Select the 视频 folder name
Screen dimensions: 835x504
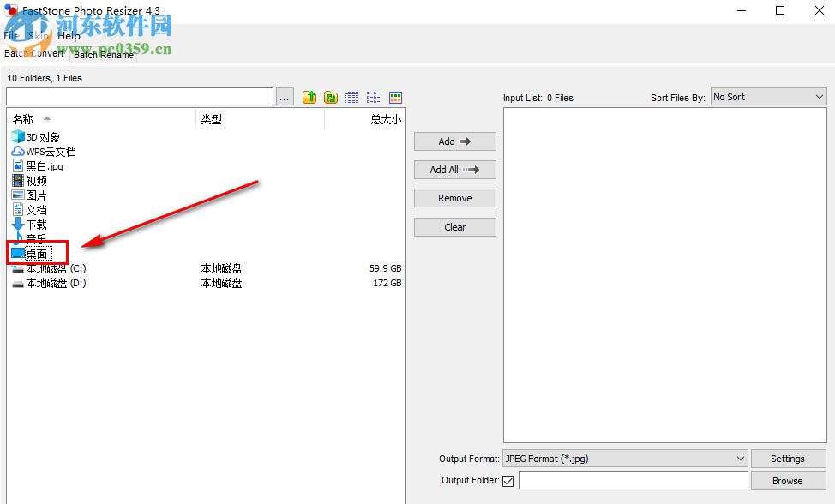(36, 181)
